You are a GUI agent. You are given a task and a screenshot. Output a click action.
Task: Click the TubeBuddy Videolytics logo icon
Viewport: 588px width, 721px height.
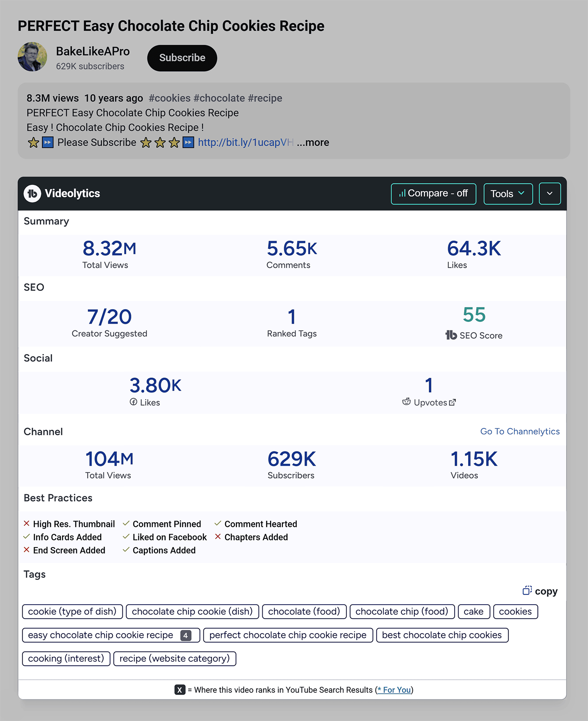tap(32, 194)
